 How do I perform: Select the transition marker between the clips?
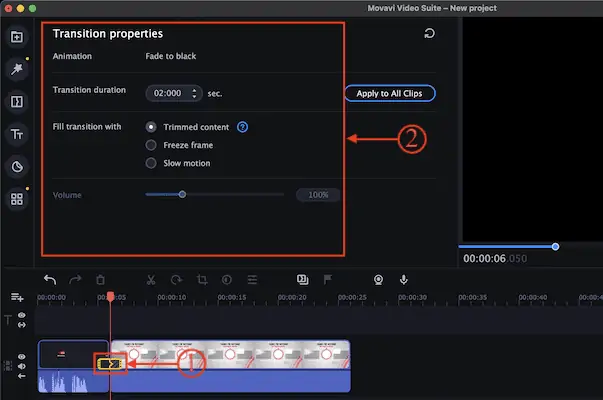[x=109, y=365]
